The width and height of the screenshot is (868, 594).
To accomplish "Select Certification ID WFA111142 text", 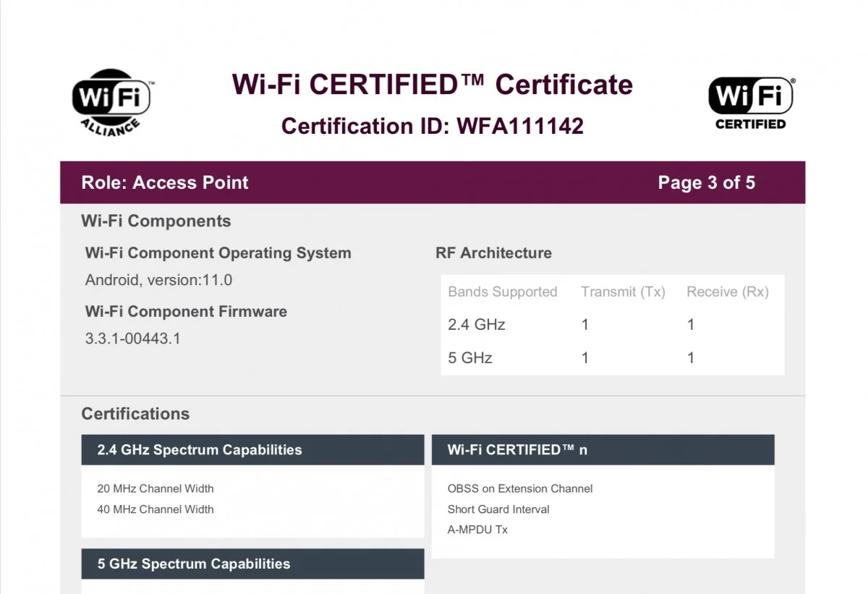I will click(x=433, y=126).
